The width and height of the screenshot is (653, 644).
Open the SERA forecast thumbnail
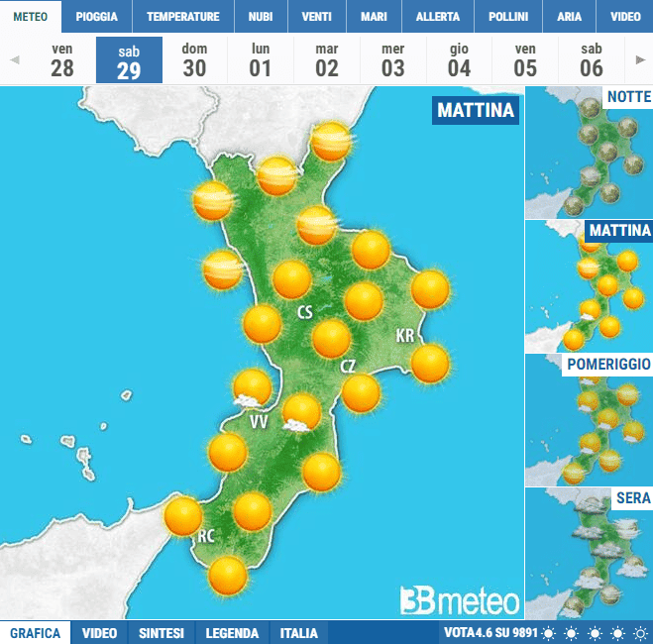tap(589, 554)
